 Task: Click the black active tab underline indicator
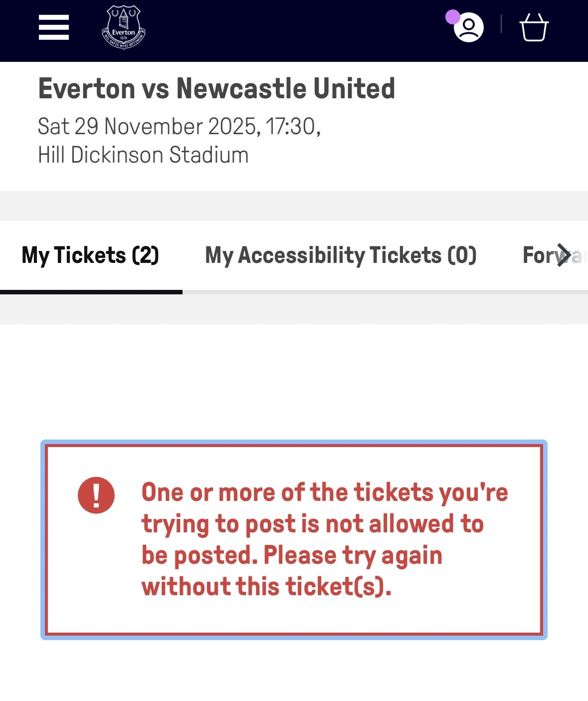point(91,292)
